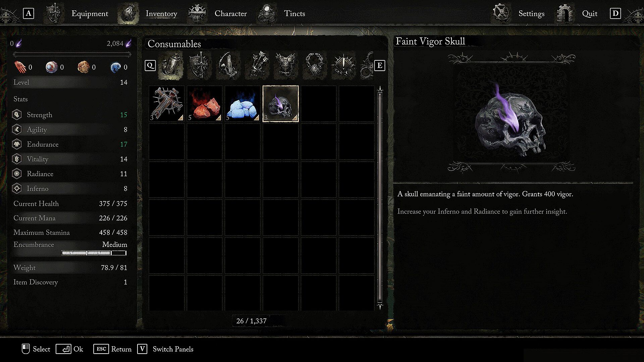Switch to the Character tab
The image size is (644, 362).
pyautogui.click(x=230, y=13)
